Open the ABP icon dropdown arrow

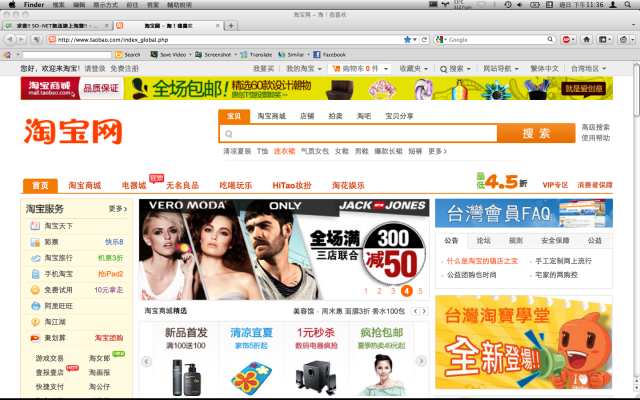point(573,40)
